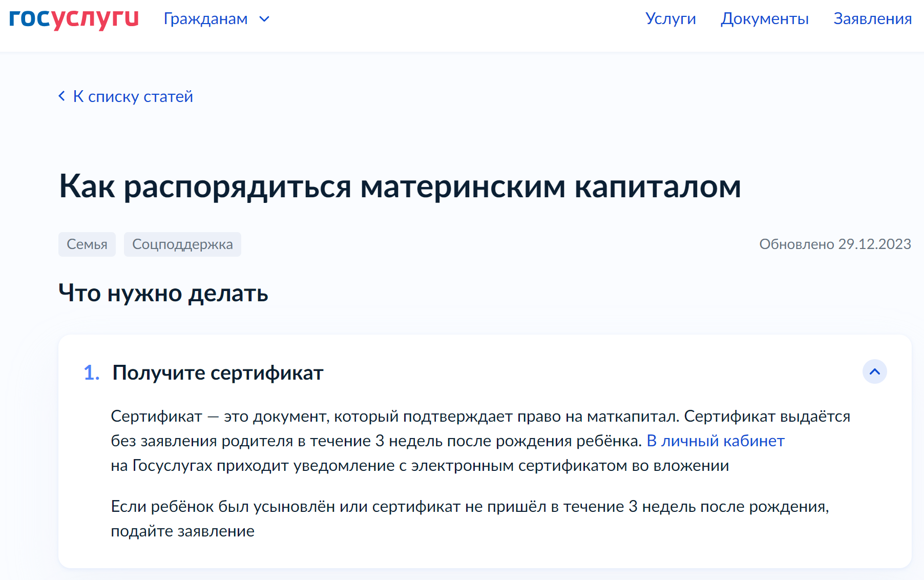Image resolution: width=924 pixels, height=580 pixels.
Task: Select the Семья tag
Action: click(87, 244)
